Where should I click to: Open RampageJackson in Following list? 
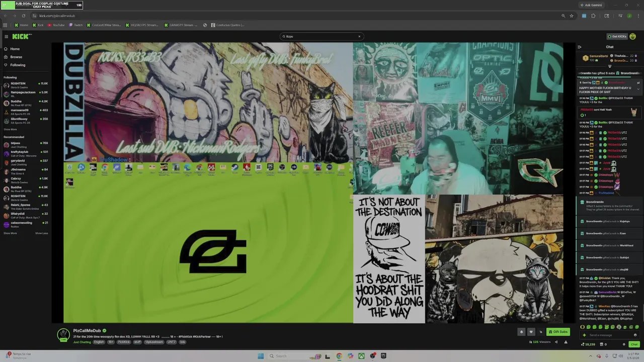[x=26, y=94]
